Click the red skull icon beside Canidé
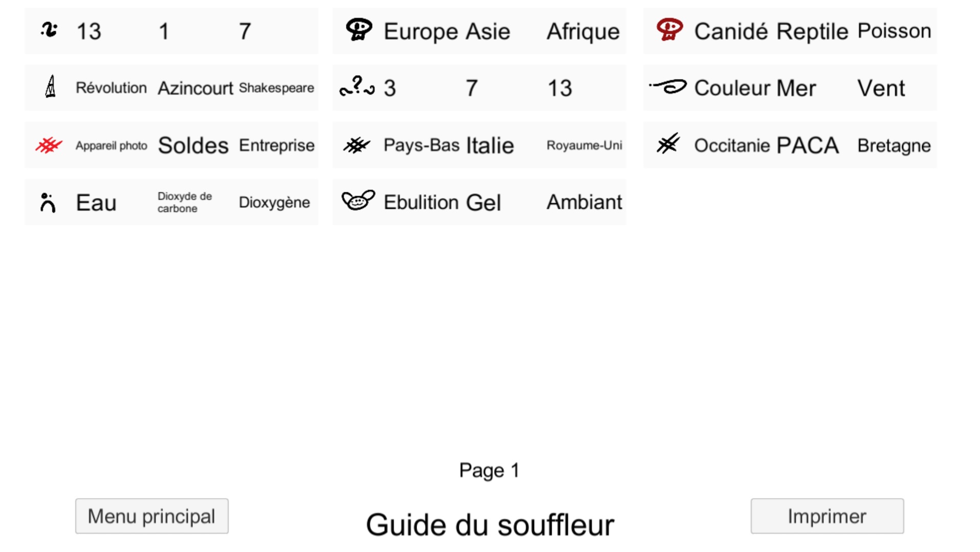The image size is (980, 552). point(669,30)
